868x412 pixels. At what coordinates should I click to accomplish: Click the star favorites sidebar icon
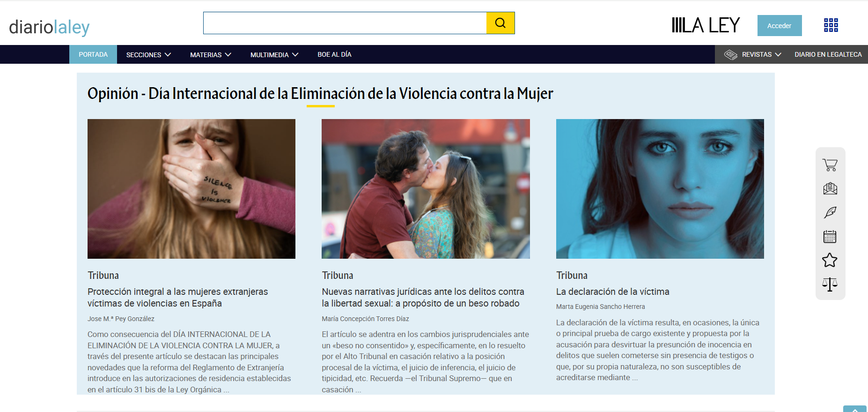(830, 260)
